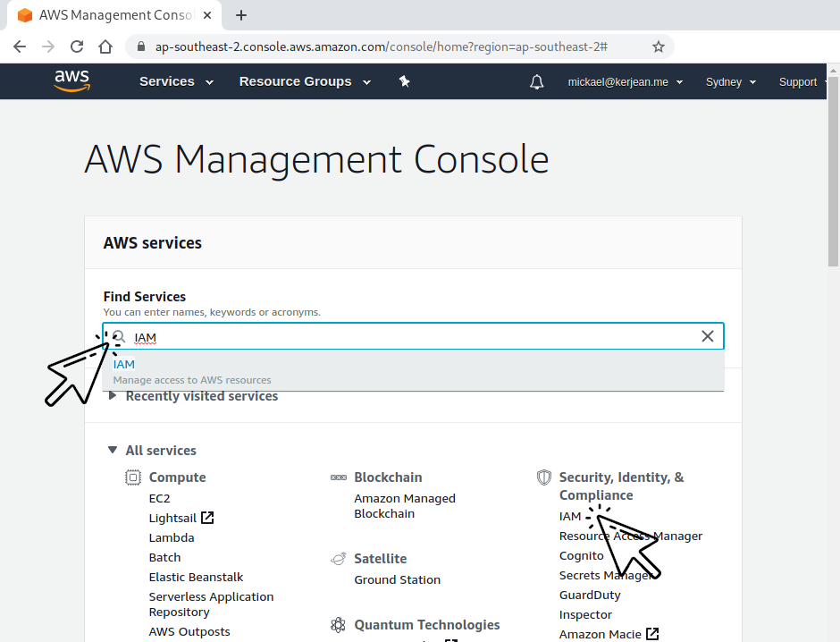
Task: Close the AWS Management Console tab
Action: pyautogui.click(x=207, y=15)
